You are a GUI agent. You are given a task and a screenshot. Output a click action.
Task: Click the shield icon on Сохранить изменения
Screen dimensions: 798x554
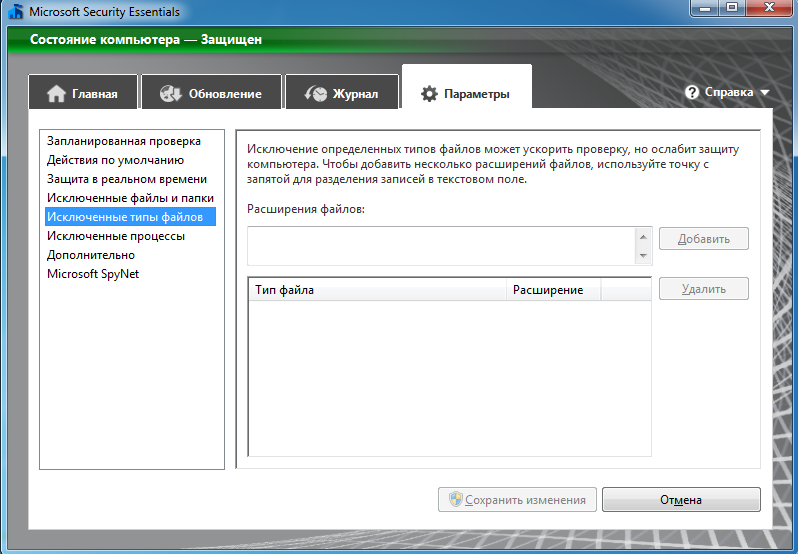coord(455,499)
